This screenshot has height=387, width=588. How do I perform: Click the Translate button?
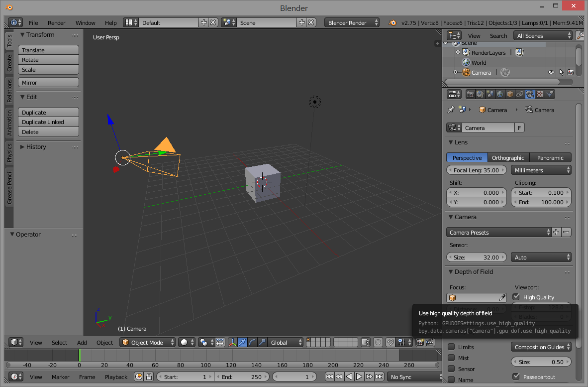point(48,50)
